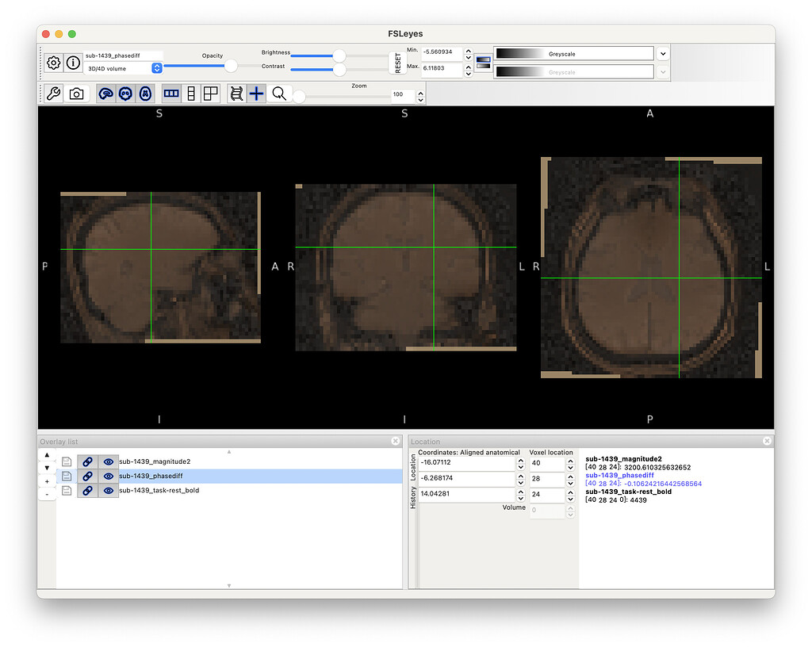This screenshot has width=812, height=647.
Task: Open the gear settings icon in top toolbar
Action: pos(53,63)
